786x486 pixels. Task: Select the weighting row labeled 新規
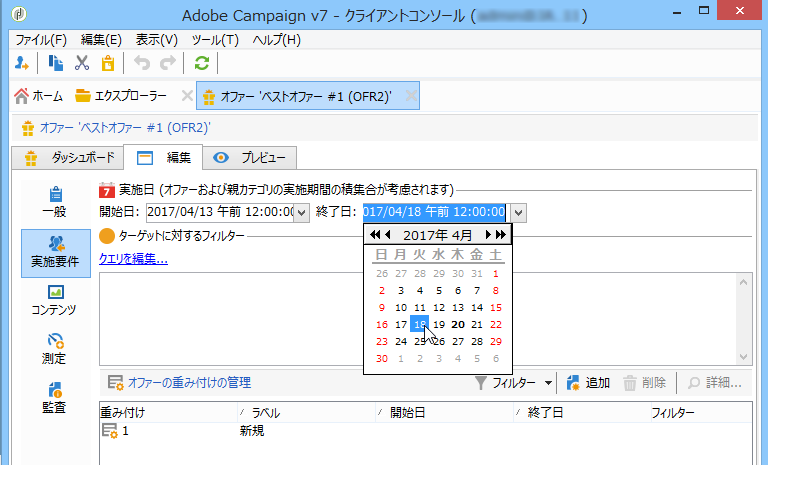click(425, 431)
